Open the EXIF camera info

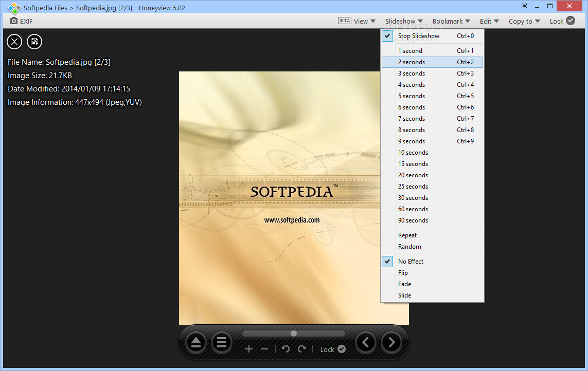tap(22, 21)
